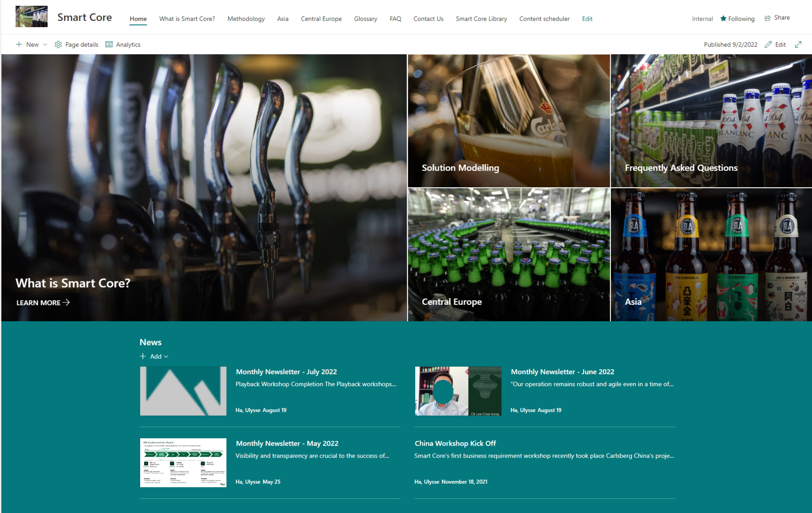Open Page details gear icon

point(58,44)
